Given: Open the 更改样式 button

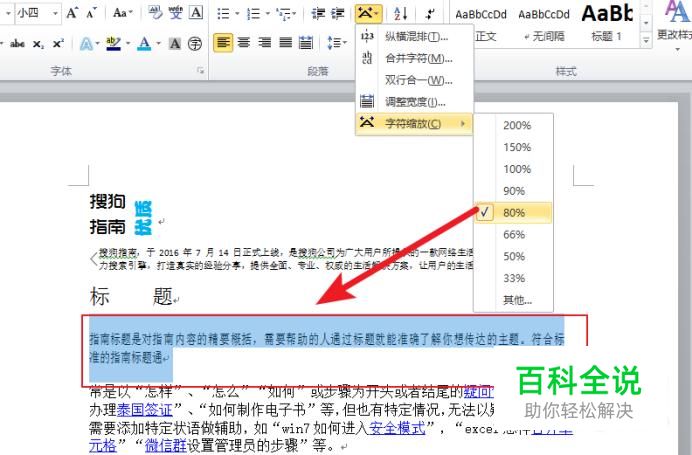Looking at the screenshot, I should [674, 24].
